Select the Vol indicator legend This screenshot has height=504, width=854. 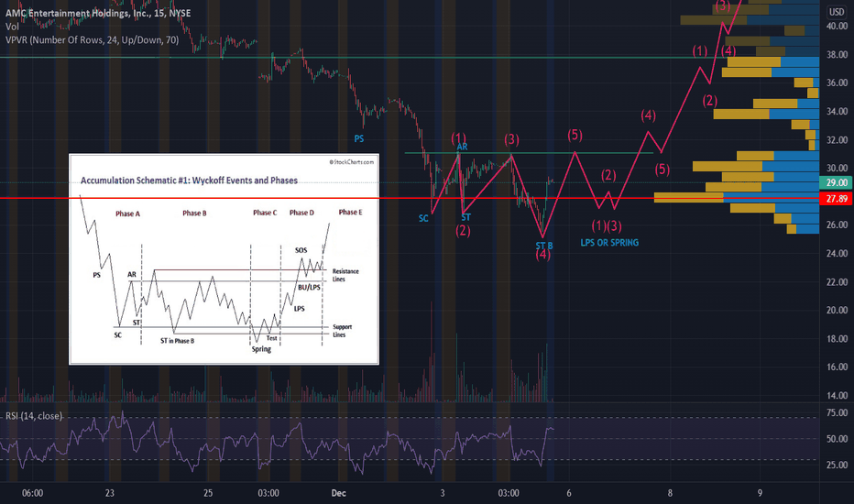pos(12,27)
